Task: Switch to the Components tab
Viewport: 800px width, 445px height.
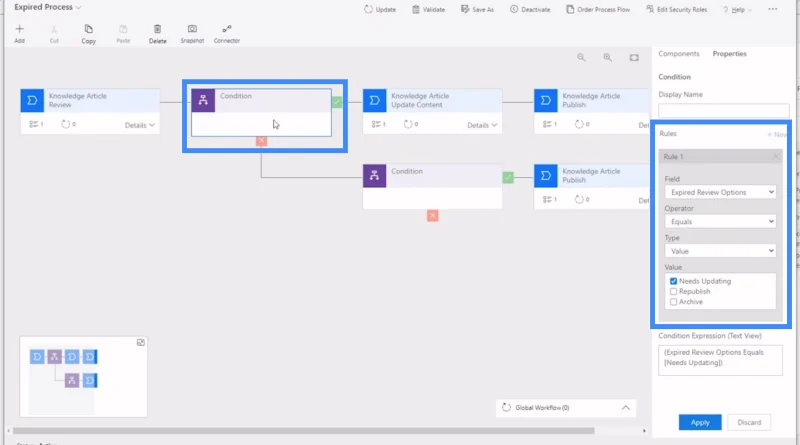Action: [x=679, y=54]
